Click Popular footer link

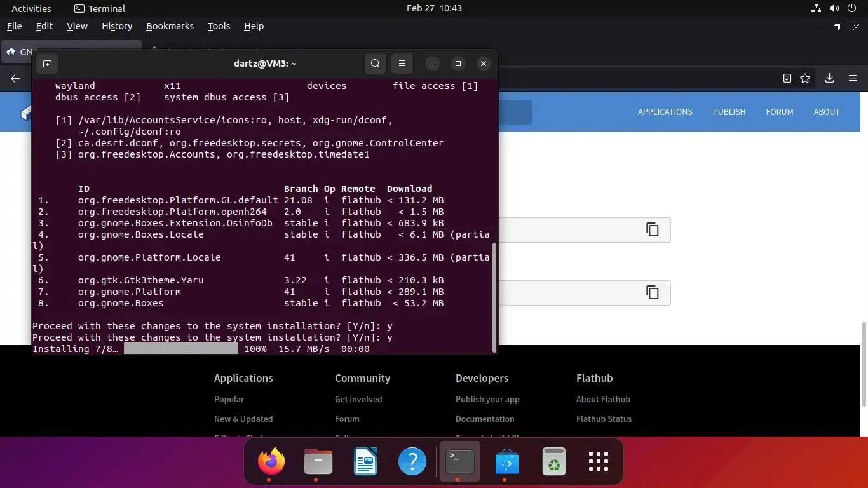229,399
